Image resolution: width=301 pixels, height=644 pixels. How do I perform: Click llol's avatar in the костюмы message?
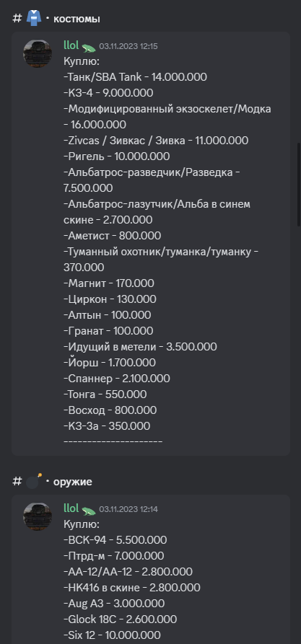click(38, 54)
